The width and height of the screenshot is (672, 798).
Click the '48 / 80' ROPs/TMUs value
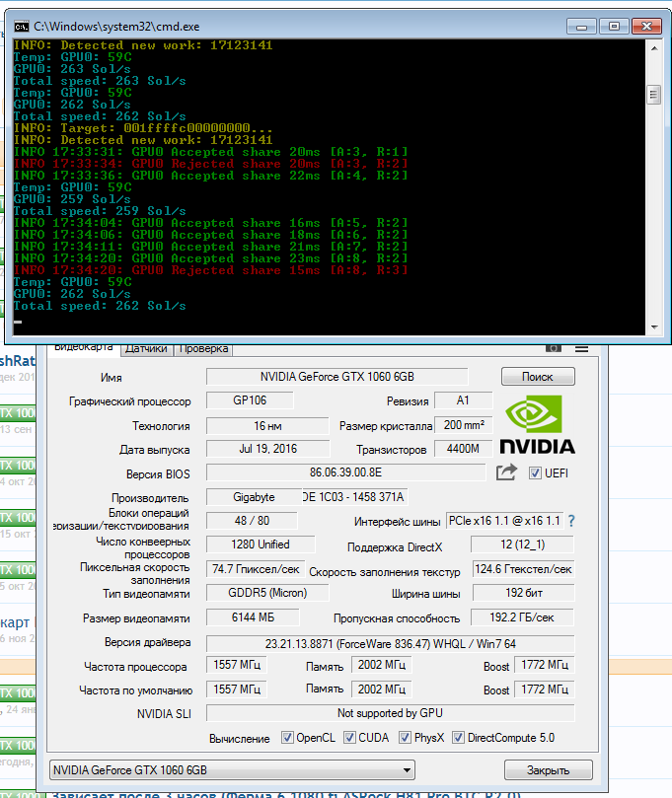click(252, 521)
